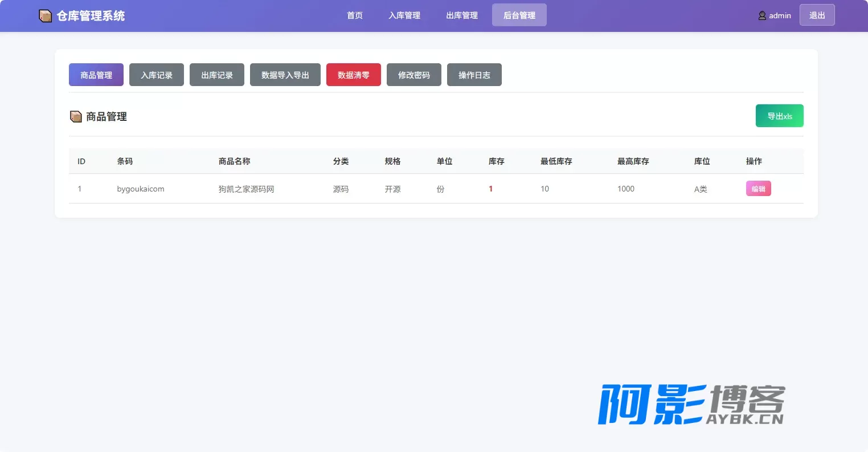Open the 数据导入导出 tab
The height and width of the screenshot is (452, 868).
[x=285, y=75]
